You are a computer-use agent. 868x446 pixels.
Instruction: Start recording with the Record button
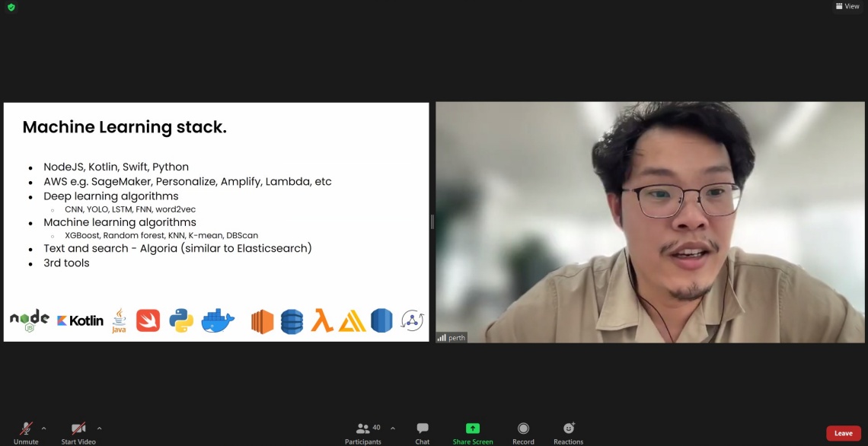coord(523,431)
